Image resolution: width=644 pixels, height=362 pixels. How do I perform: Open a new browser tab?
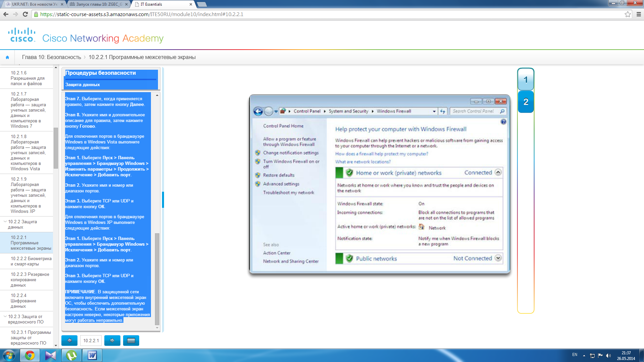click(x=202, y=4)
